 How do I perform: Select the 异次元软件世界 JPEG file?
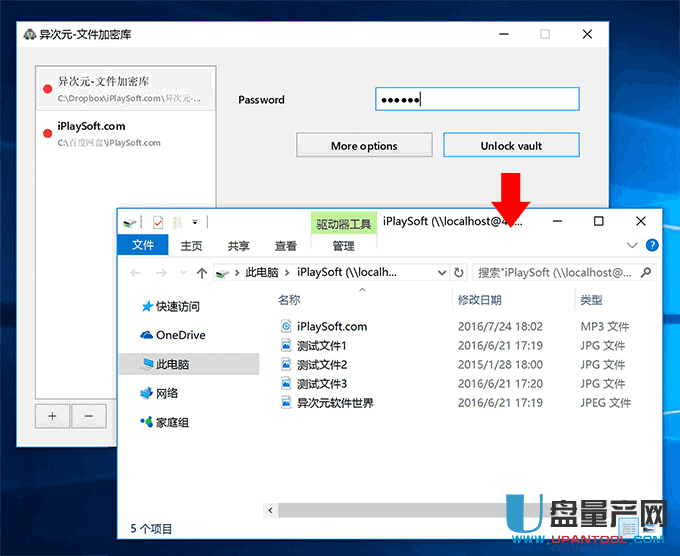pos(335,403)
